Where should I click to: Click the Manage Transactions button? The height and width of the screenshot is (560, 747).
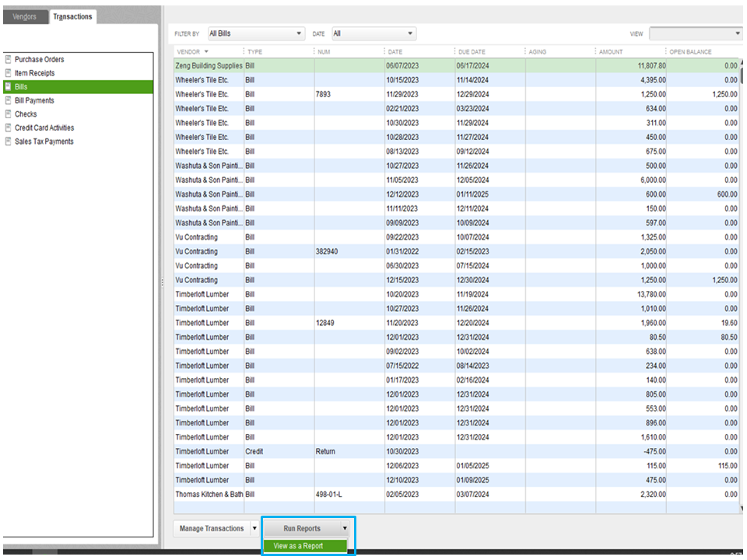click(212, 529)
